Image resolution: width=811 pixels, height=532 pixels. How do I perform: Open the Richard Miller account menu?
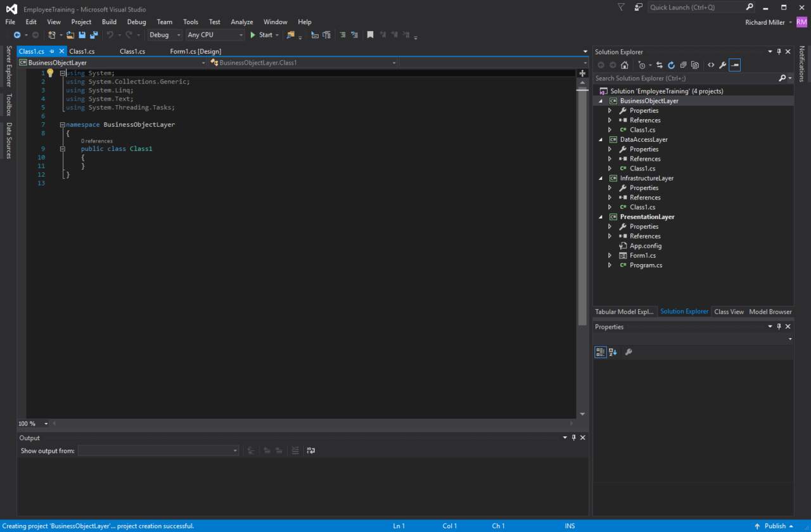pos(769,22)
